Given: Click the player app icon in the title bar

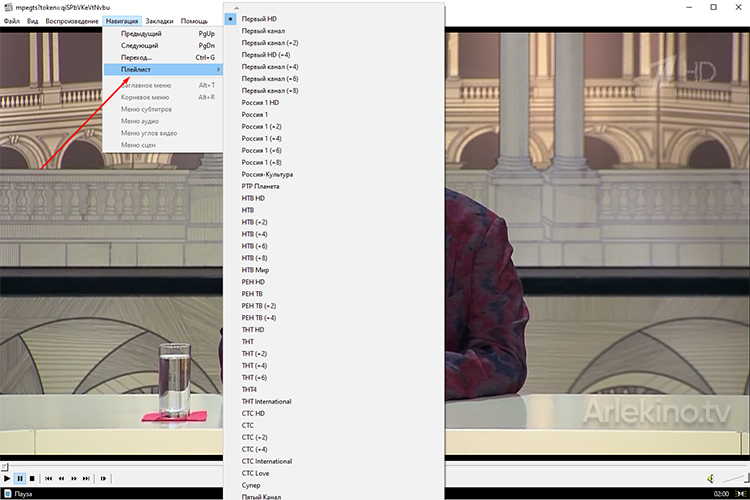Looking at the screenshot, I should click(x=8, y=7).
